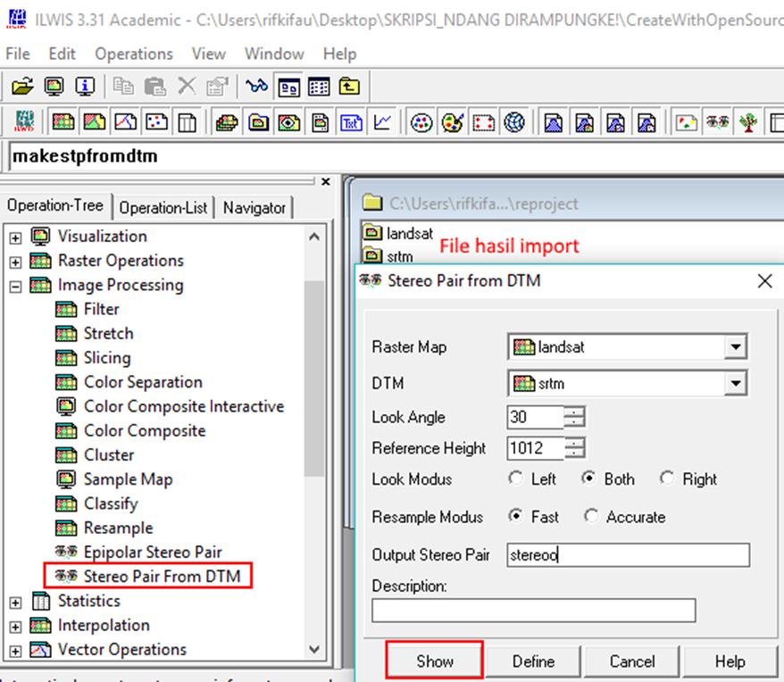Select the Right look modus option

tap(667, 478)
